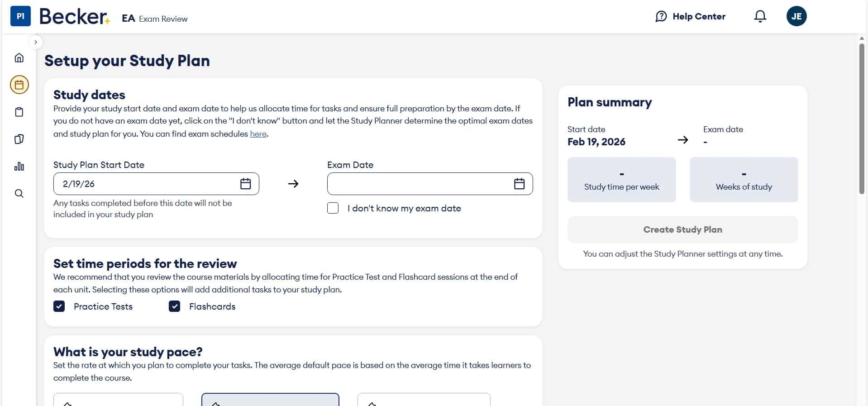
Task: Click the PI logo badge
Action: pyautogui.click(x=20, y=16)
